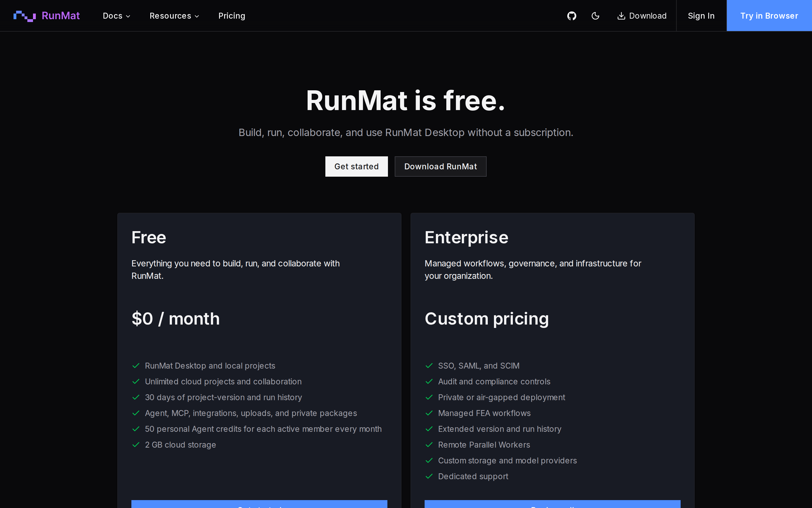Click the Free plan description paragraph
Image resolution: width=812 pixels, height=508 pixels.
[235, 270]
